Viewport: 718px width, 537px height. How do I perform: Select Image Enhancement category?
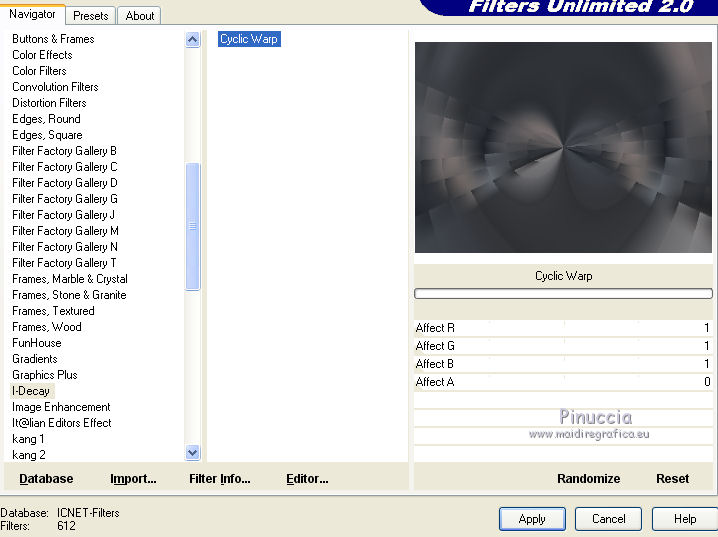click(x=61, y=407)
